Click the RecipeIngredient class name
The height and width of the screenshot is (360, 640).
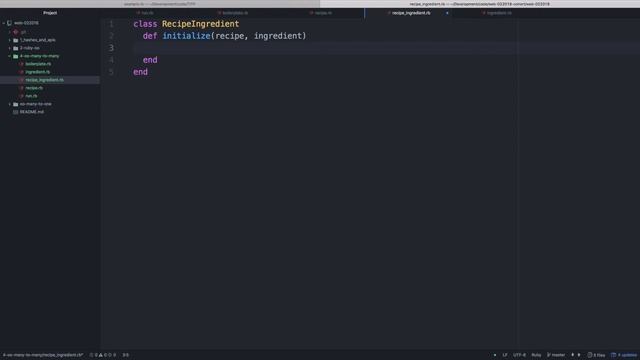tap(200, 24)
